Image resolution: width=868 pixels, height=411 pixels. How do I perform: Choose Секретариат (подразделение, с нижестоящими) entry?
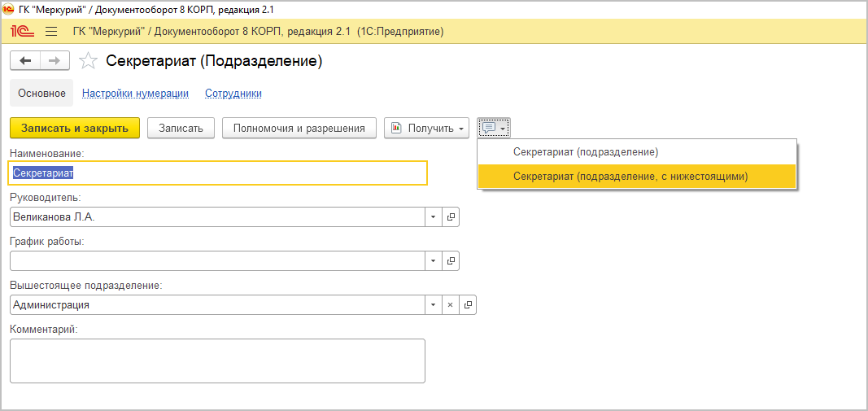point(630,176)
